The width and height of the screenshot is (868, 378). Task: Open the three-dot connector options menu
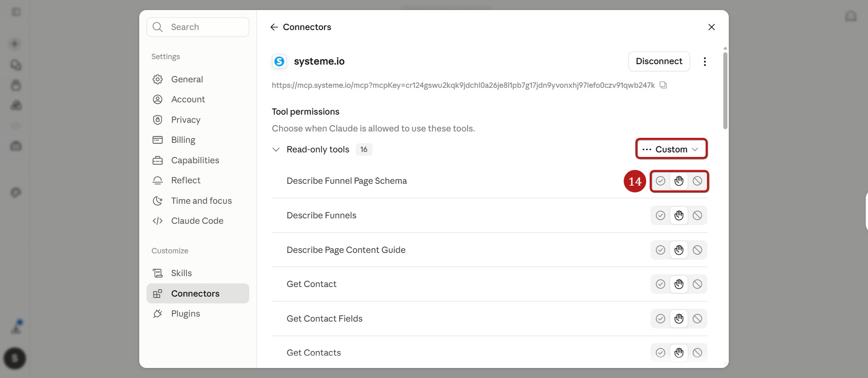pyautogui.click(x=705, y=61)
